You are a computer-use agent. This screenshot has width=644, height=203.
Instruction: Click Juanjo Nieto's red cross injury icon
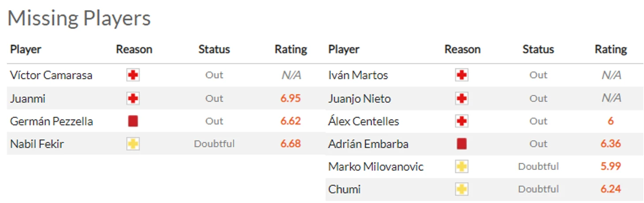[461, 98]
